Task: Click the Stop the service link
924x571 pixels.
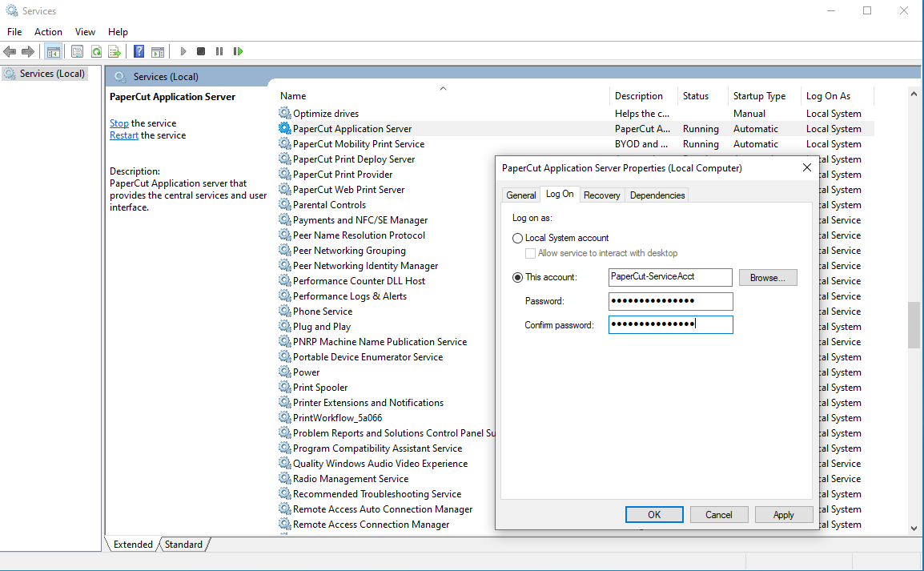Action: (119, 123)
